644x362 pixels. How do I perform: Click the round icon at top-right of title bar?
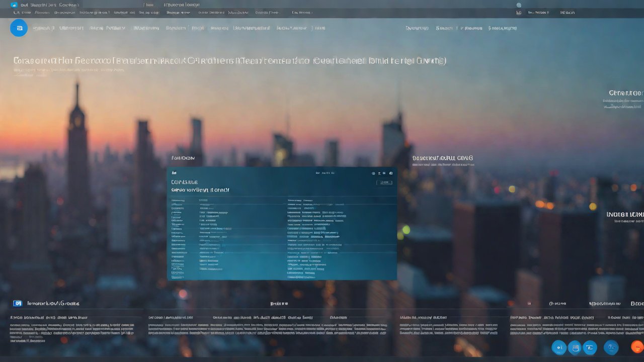click(519, 5)
